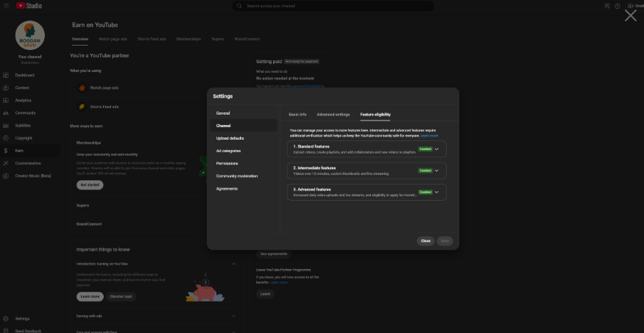Open the Analytics icon in sidebar
This screenshot has width=644, height=333.
(6, 101)
